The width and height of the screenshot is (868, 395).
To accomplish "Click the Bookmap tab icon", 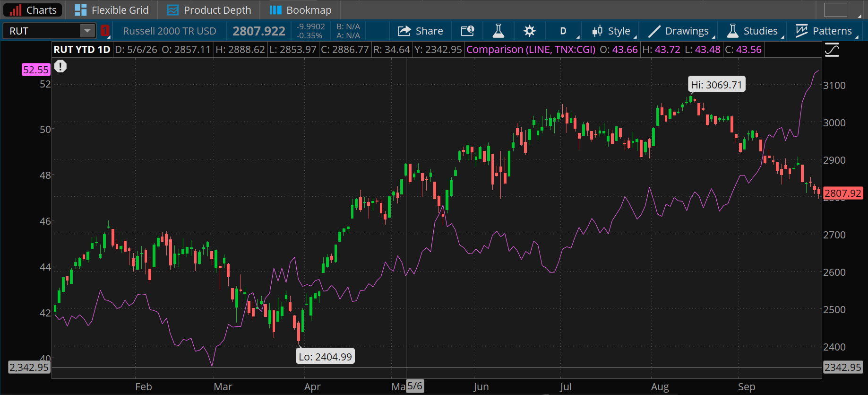I will click(275, 10).
